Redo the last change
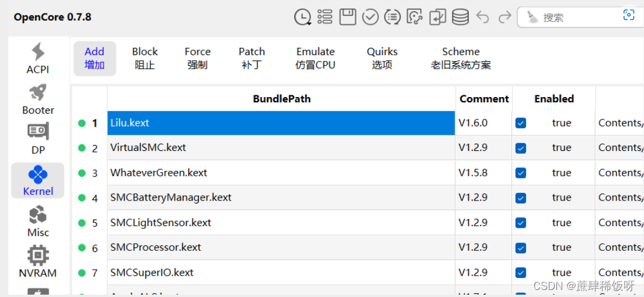Screen dimensions: 644x297 click(504, 17)
